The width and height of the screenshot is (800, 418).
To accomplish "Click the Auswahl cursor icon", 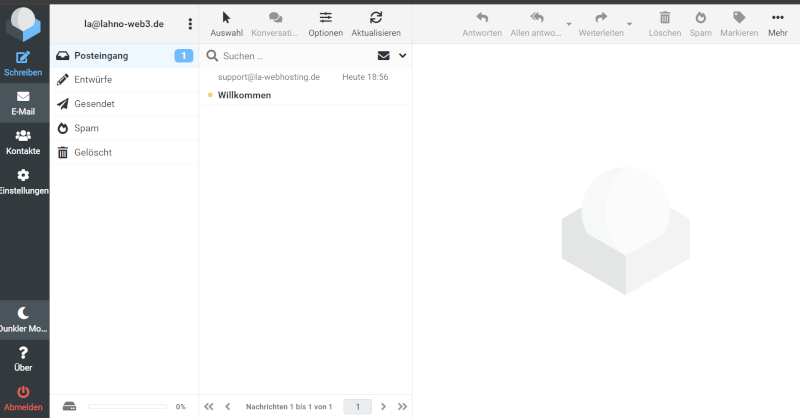I will (226, 17).
